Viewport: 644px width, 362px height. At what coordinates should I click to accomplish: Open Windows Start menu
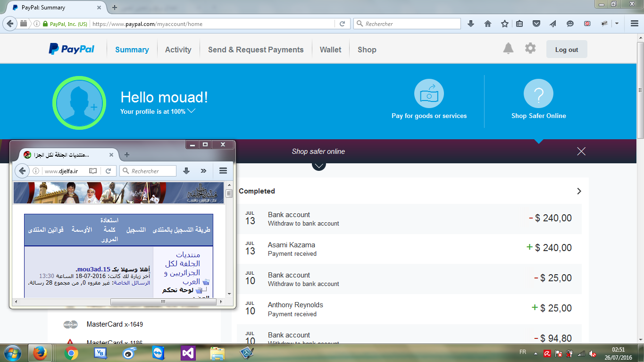coord(12,353)
